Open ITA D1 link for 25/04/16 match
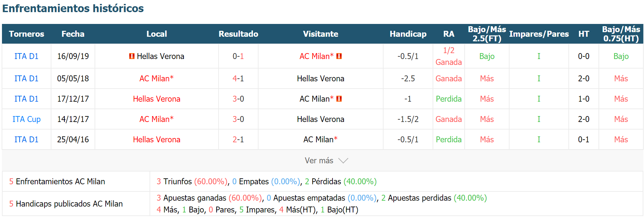644x220 pixels. pyautogui.click(x=27, y=139)
